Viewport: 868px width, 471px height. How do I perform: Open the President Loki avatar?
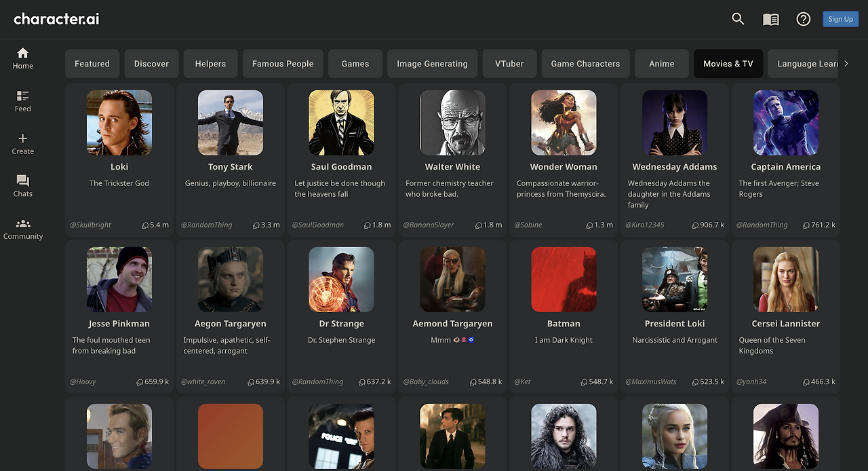[x=675, y=280]
